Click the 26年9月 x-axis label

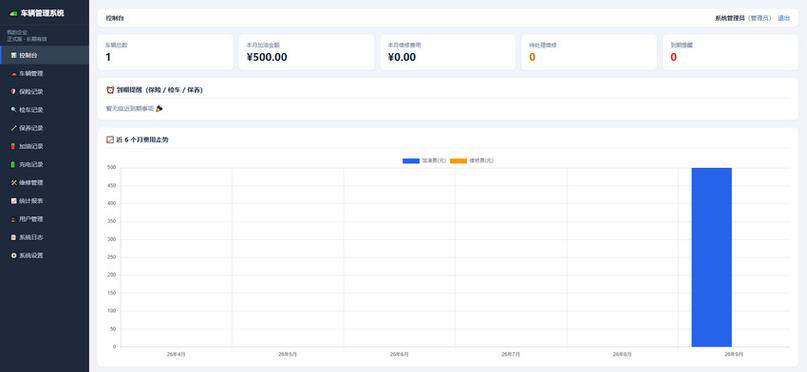[x=734, y=355]
